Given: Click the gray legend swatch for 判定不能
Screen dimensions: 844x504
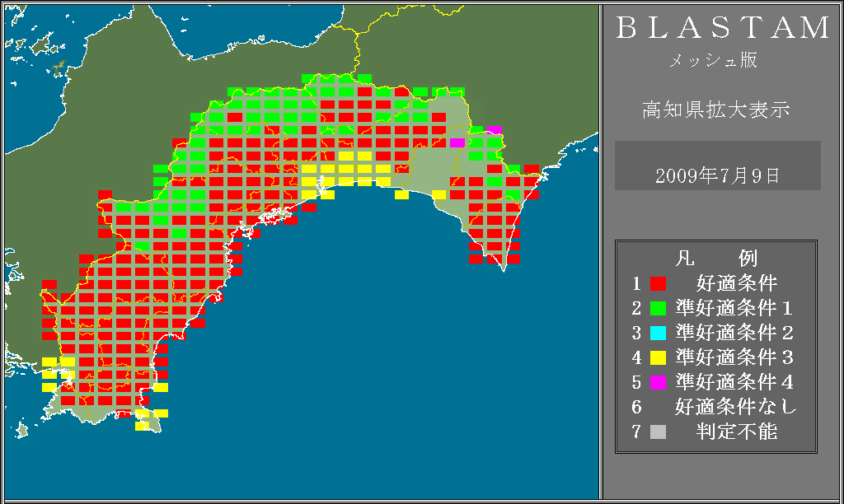Looking at the screenshot, I should pyautogui.click(x=658, y=432).
